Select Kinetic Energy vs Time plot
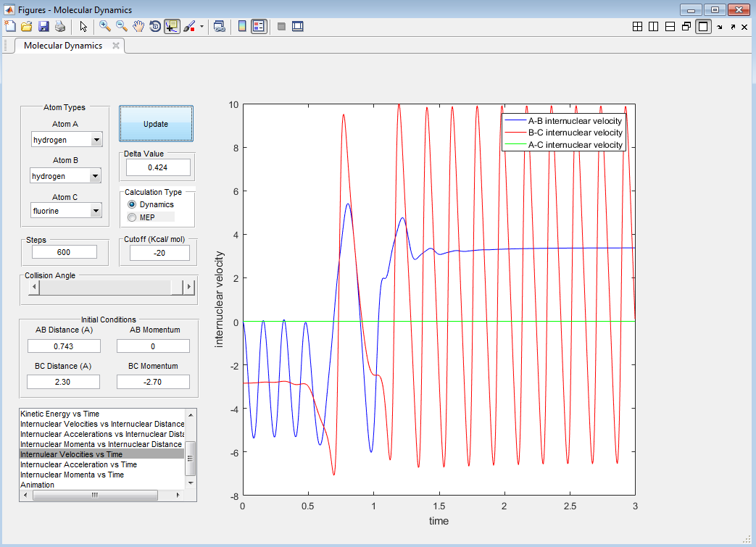 click(61, 414)
